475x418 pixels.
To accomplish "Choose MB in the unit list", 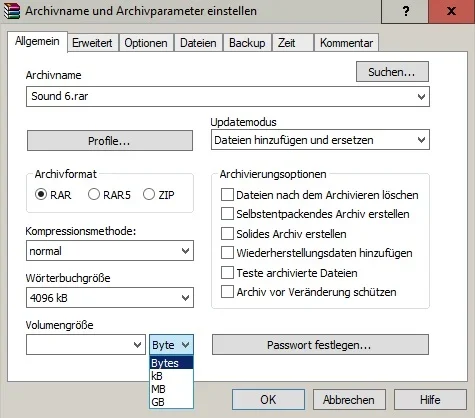I will tap(171, 389).
